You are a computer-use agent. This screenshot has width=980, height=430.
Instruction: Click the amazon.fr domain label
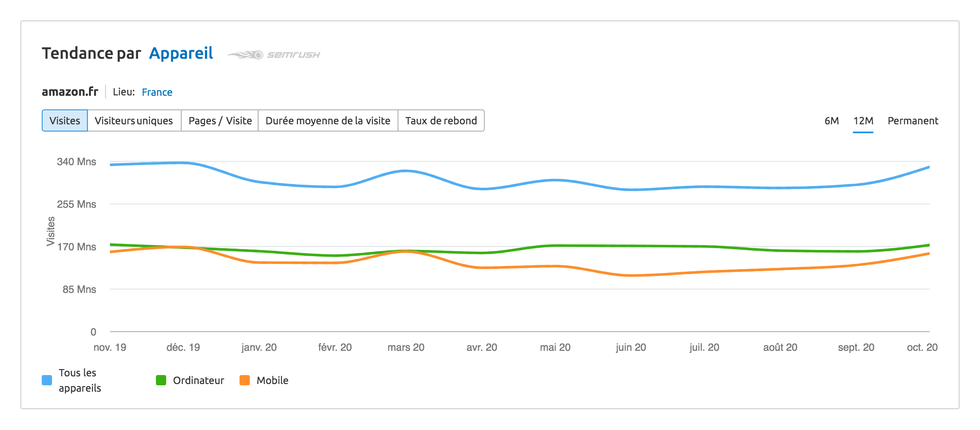point(70,91)
